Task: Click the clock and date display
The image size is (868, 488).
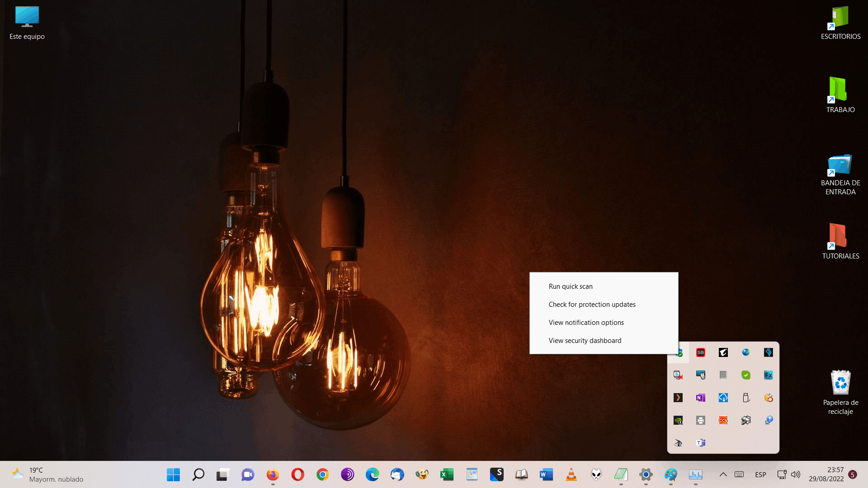Action: (826, 474)
